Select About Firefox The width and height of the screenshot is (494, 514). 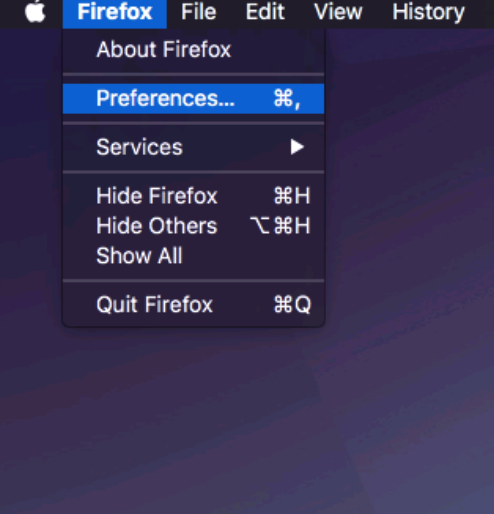point(193,50)
